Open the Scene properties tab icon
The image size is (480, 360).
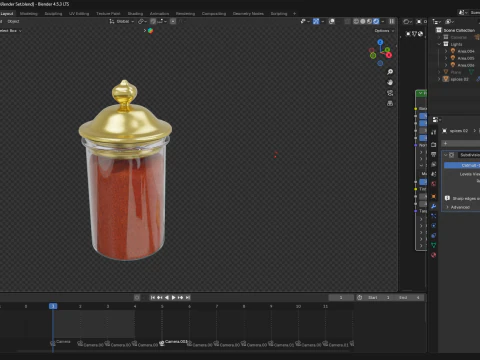coord(433,174)
